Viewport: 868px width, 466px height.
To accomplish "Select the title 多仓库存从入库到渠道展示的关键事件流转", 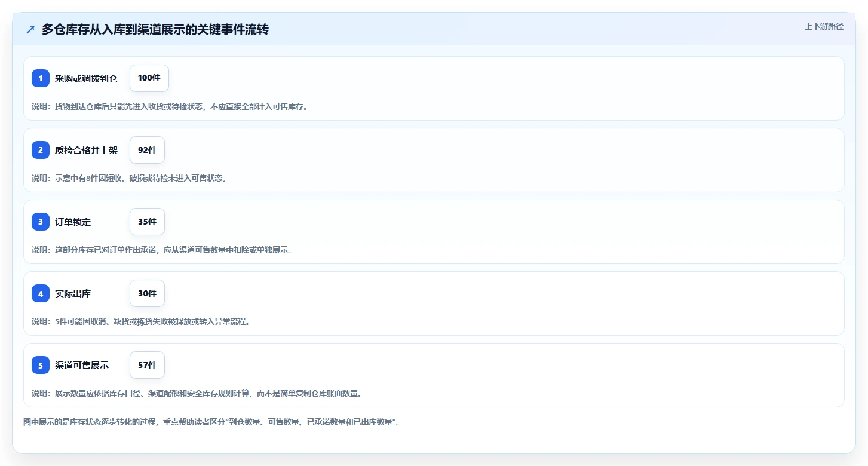I will pos(155,29).
